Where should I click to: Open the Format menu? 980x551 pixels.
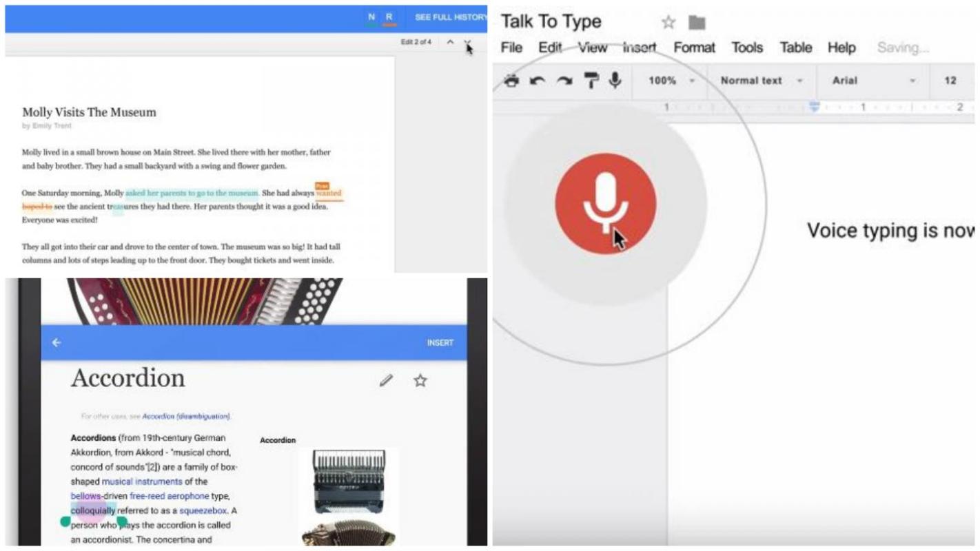pyautogui.click(x=694, y=48)
